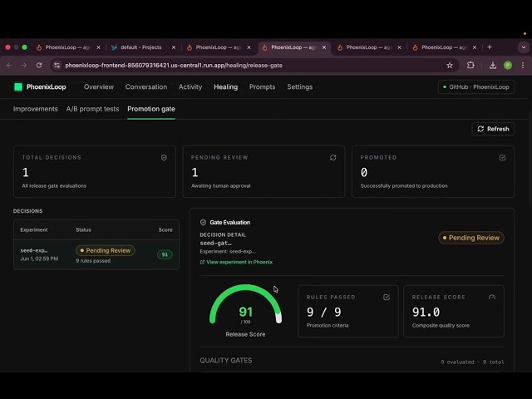Click the Pending Review badge in the decisions row

pos(106,250)
